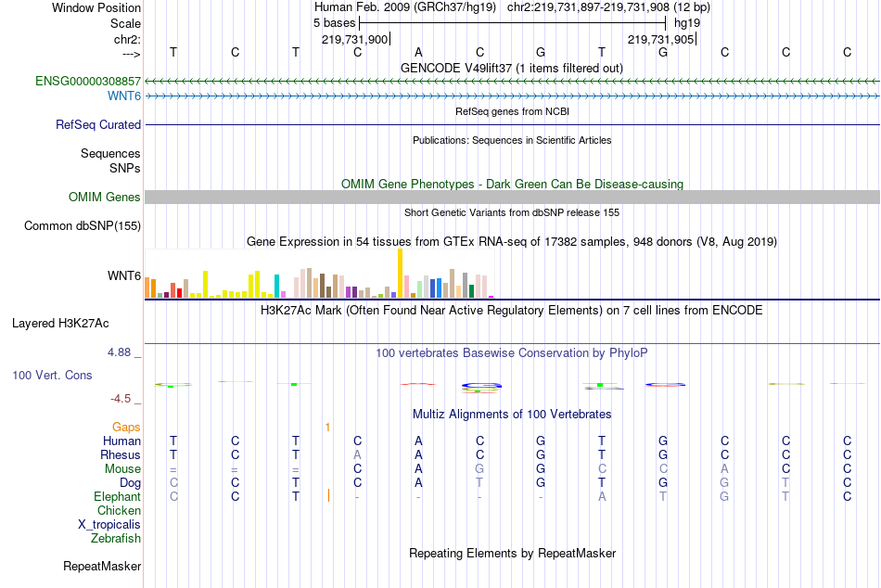Viewport: 881px width, 588px height.
Task: Click the 'A' base in the Dog row
Action: (x=418, y=483)
